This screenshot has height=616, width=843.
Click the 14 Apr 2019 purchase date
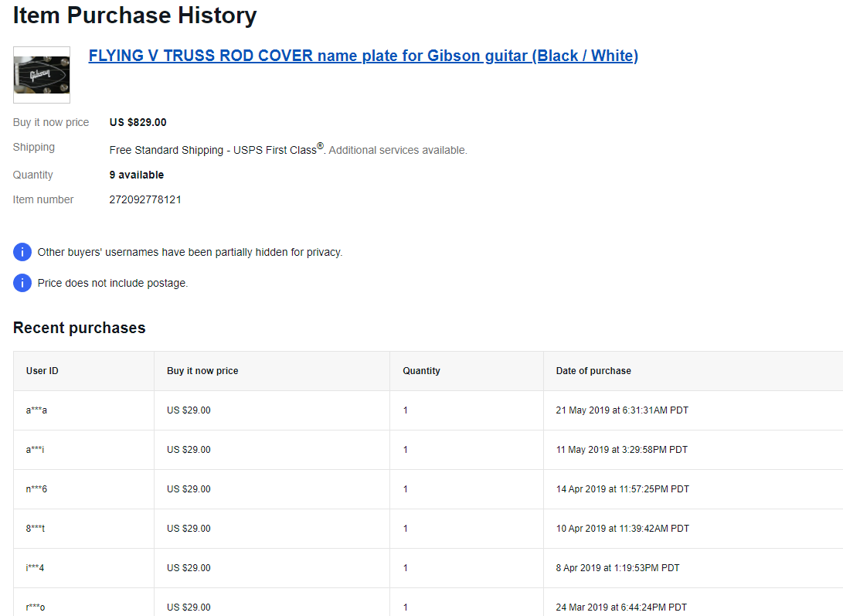pyautogui.click(x=622, y=489)
